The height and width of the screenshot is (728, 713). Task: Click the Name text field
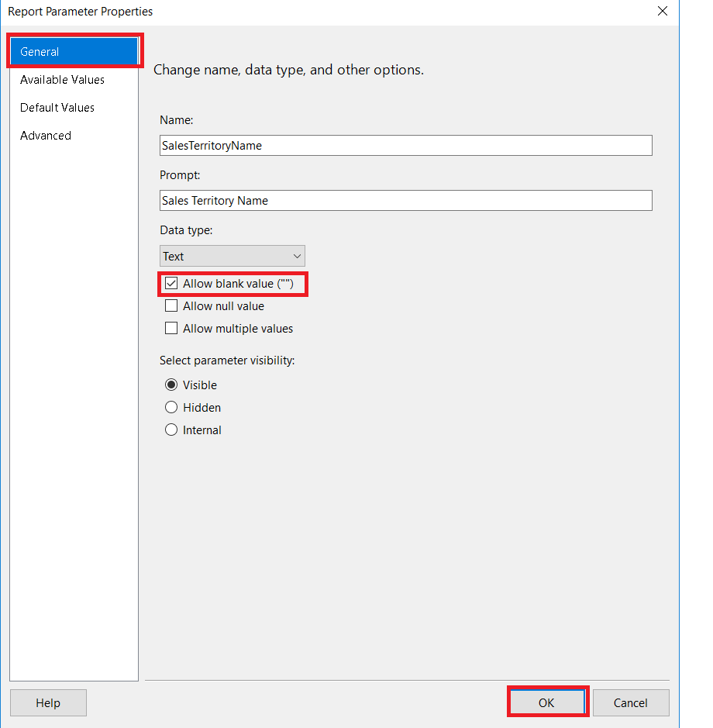coord(405,146)
